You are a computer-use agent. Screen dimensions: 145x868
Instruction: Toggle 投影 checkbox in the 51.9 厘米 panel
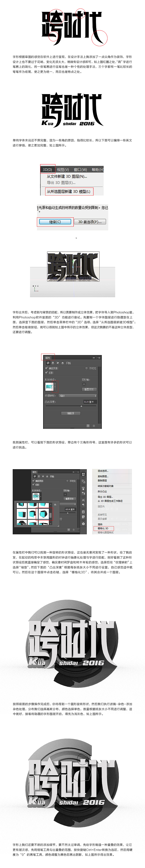point(47,373)
